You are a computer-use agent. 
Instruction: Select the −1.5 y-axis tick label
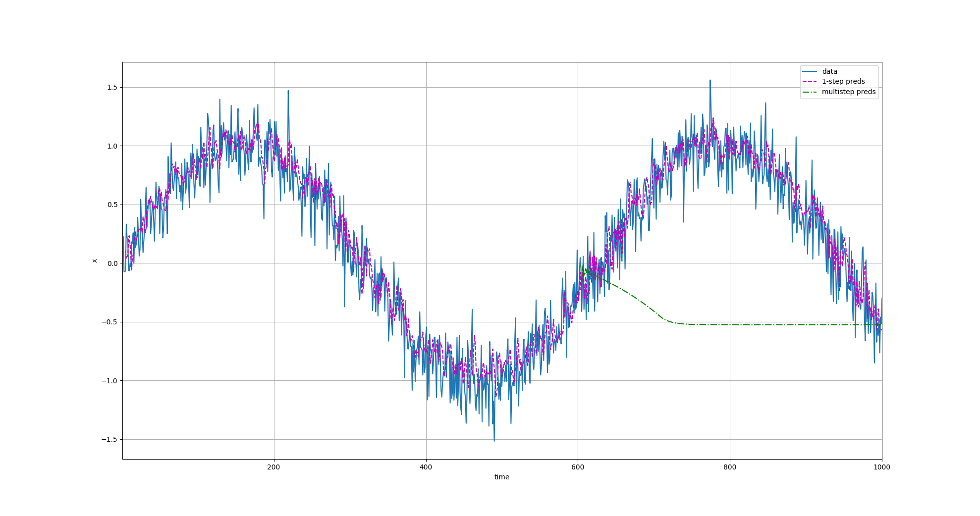(109, 440)
